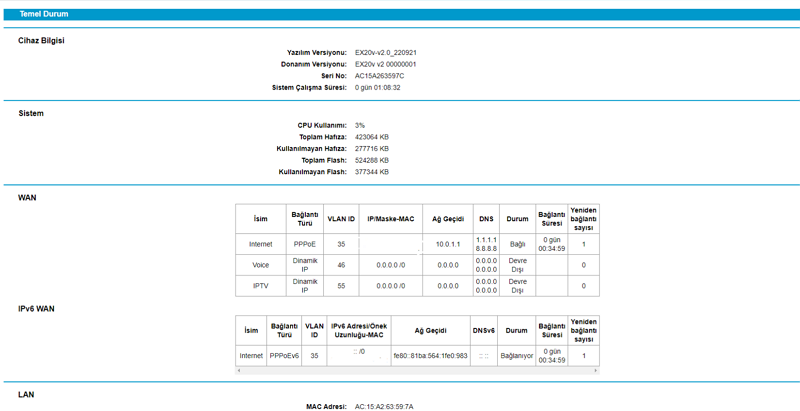This screenshot has height=411, width=800.
Task: Click the firmware version EX20v-v2.0_220921
Action: pos(386,52)
